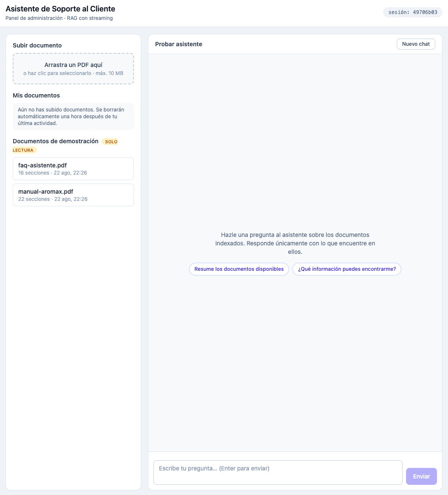The image size is (448, 495).
Task: Click the SOLO read-only badge
Action: pyautogui.click(x=111, y=142)
